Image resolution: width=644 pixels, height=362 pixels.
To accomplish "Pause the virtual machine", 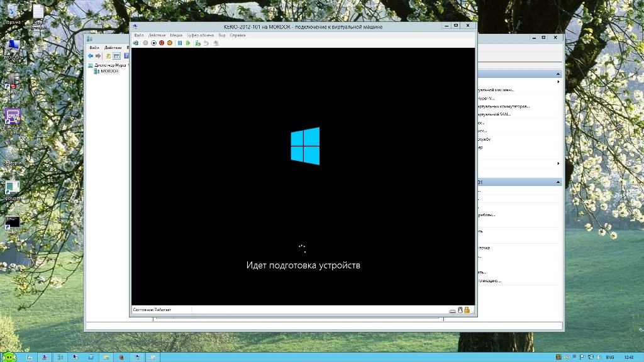I will click(180, 43).
